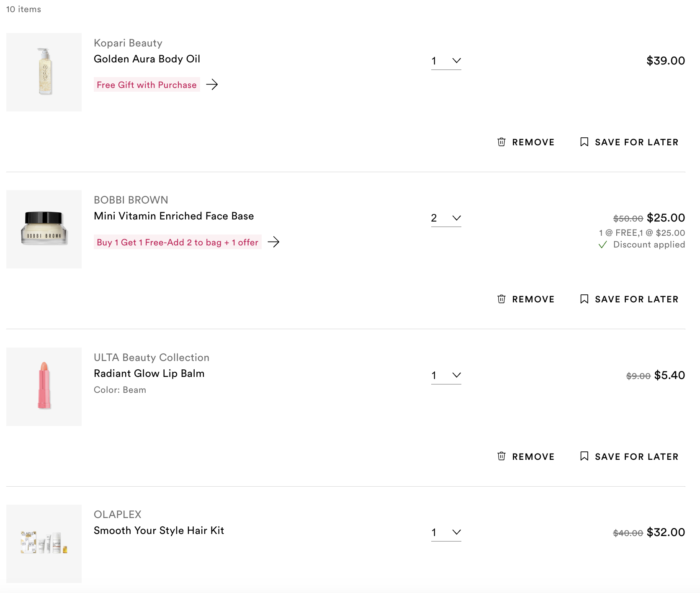Click bookmark icon for Bobbi Brown Face Base
Viewport: 700px width, 593px height.
(584, 299)
